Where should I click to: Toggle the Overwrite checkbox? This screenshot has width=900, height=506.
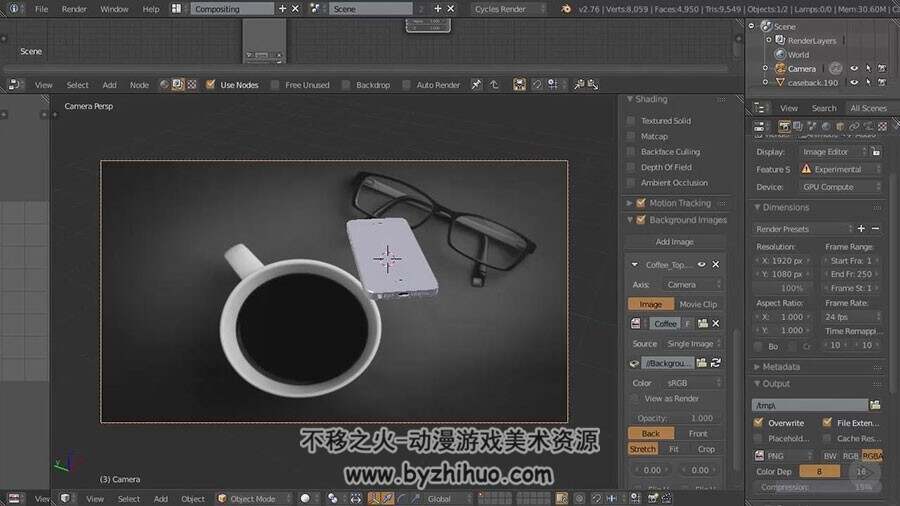(x=758, y=423)
